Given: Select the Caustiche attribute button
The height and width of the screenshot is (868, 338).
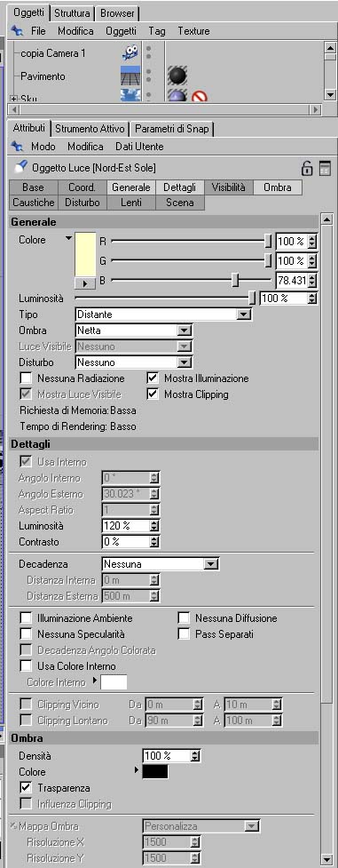Looking at the screenshot, I should tap(33, 203).
